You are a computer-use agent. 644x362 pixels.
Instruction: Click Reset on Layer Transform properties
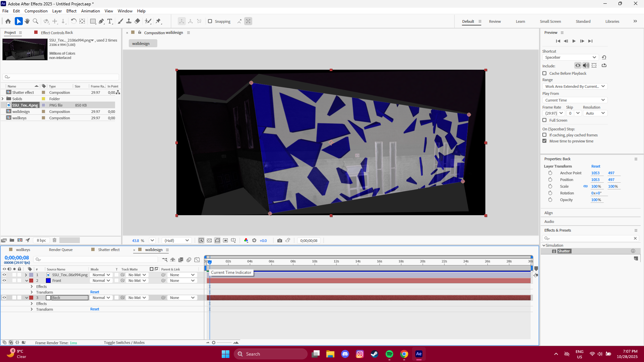point(596,166)
